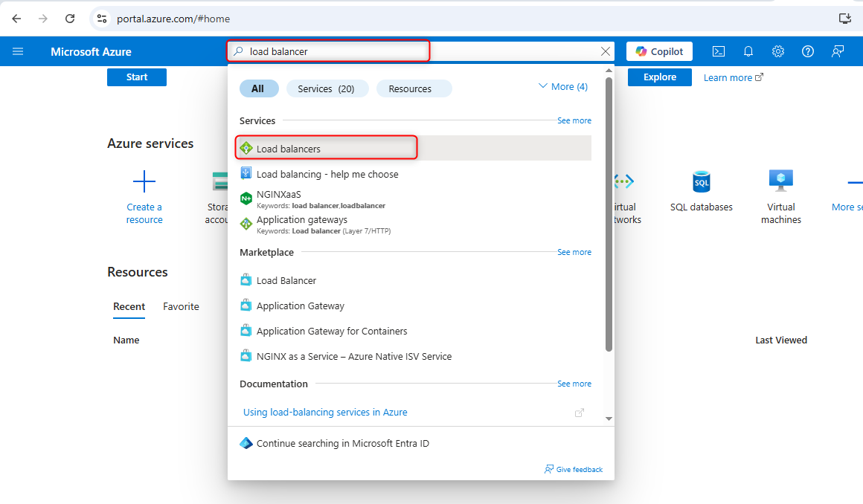Click the search results scrollbar
The image size is (863, 504).
pyautogui.click(x=609, y=213)
